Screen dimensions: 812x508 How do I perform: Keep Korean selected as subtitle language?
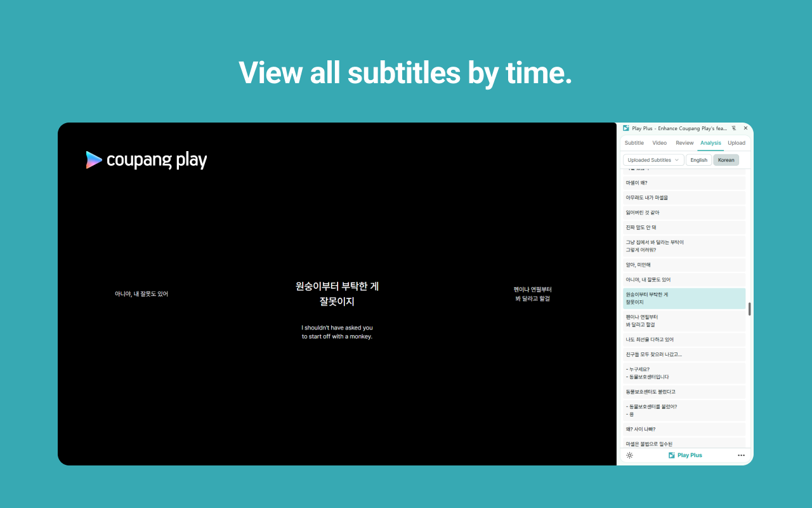point(726,159)
